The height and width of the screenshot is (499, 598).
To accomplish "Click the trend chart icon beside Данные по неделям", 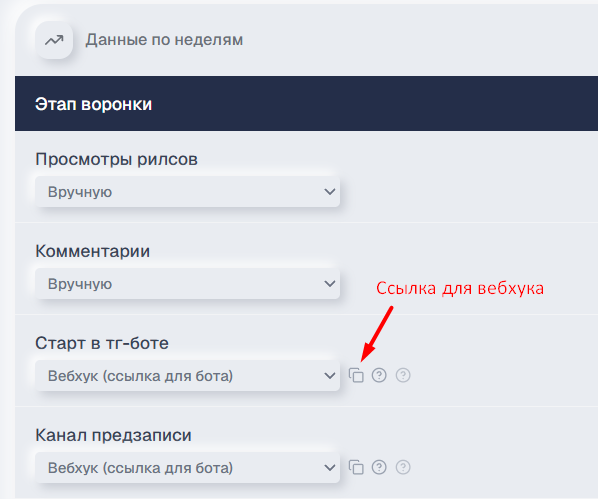I will point(54,40).
